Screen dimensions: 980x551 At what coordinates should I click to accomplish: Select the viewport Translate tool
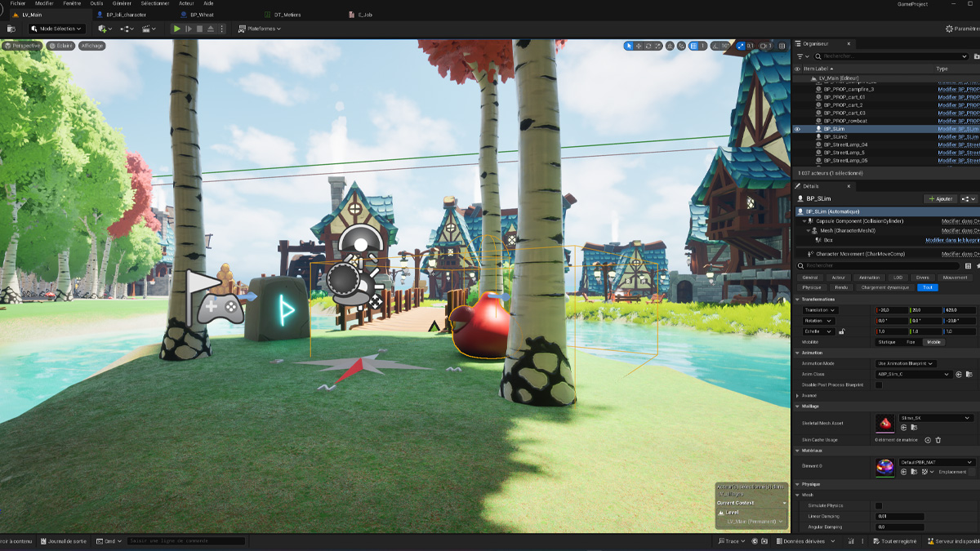pos(639,46)
